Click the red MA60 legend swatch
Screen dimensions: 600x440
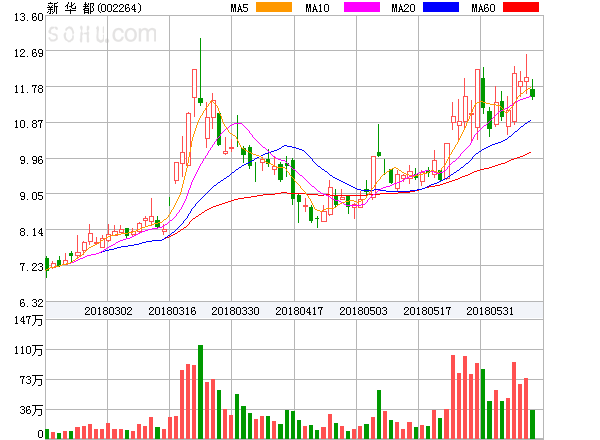tap(521, 7)
